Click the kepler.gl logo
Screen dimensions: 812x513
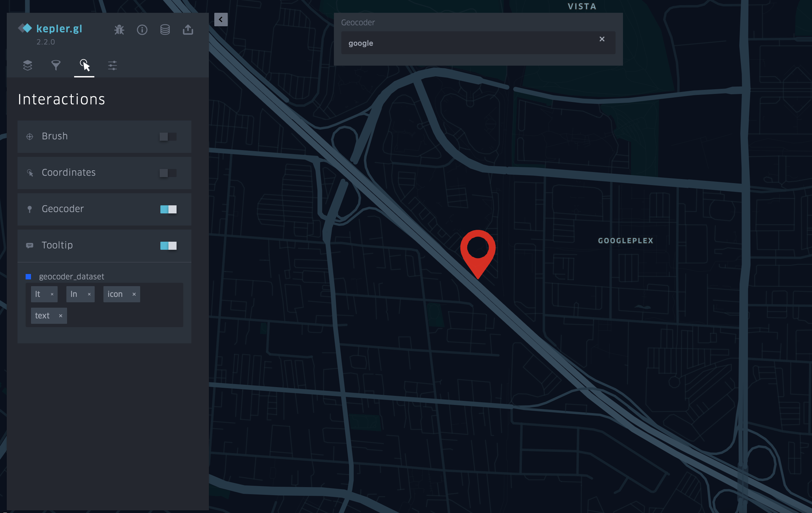pyautogui.click(x=50, y=29)
